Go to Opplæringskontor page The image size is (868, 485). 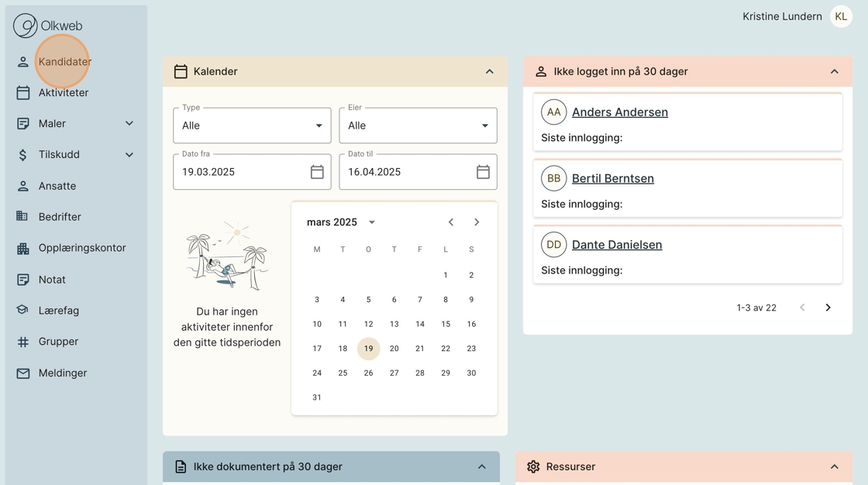click(x=82, y=248)
